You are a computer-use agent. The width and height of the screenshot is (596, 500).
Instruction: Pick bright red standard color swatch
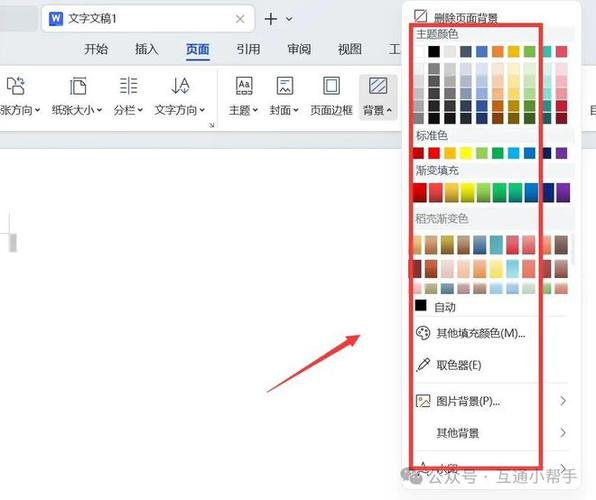[x=434, y=153]
